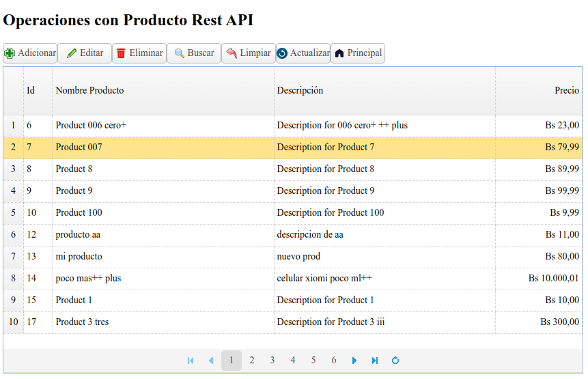Go to next page in pager
588x379 pixels.
pyautogui.click(x=354, y=361)
